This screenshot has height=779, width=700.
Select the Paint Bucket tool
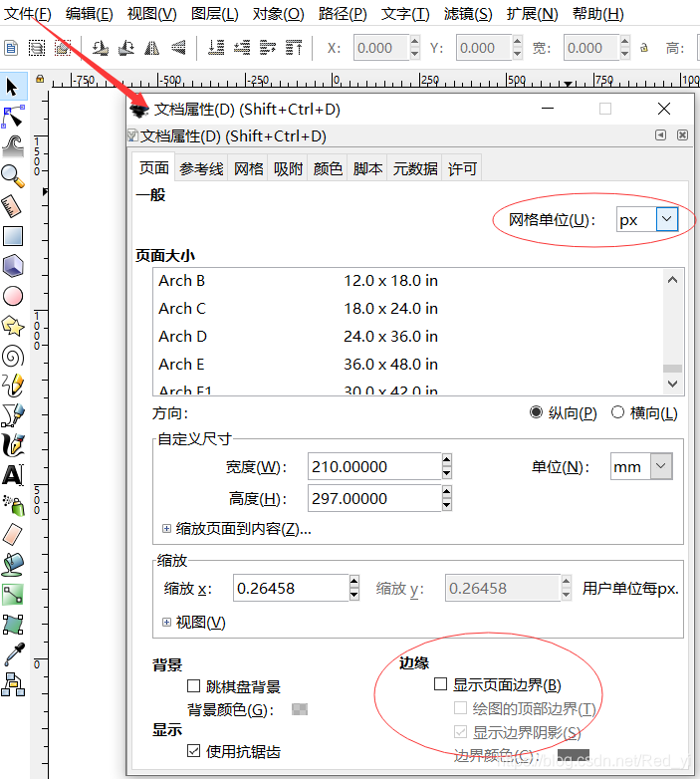(x=13, y=565)
